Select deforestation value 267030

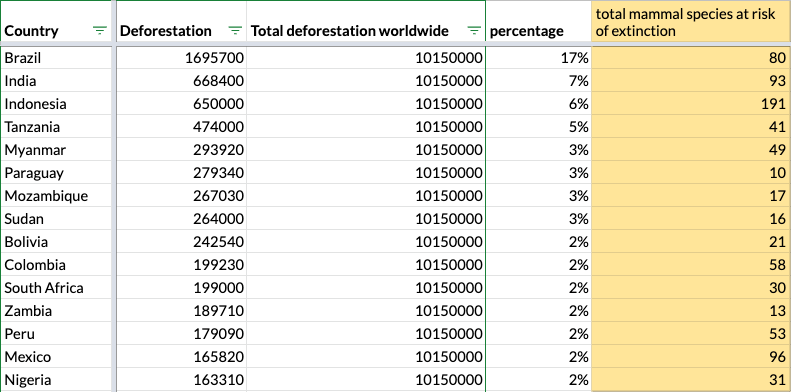[x=182, y=195]
